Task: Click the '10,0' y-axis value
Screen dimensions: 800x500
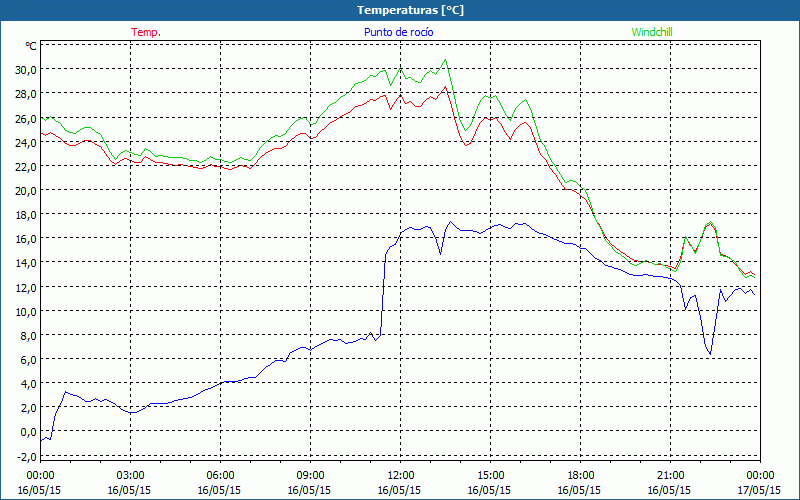Action: pos(26,311)
